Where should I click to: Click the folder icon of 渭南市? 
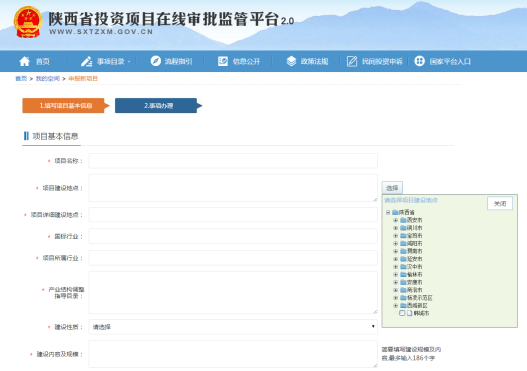click(x=403, y=251)
